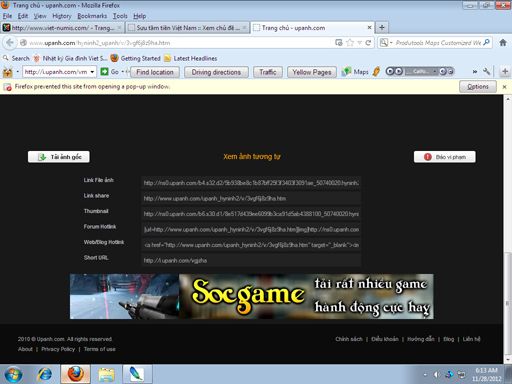Open a new tab with plus icon
This screenshot has height=384, width=512.
(382, 27)
